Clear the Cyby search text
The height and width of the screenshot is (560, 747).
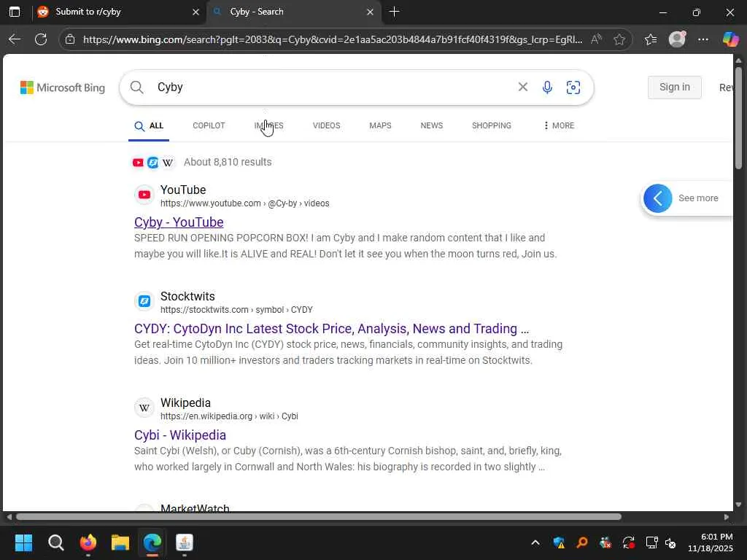522,87
